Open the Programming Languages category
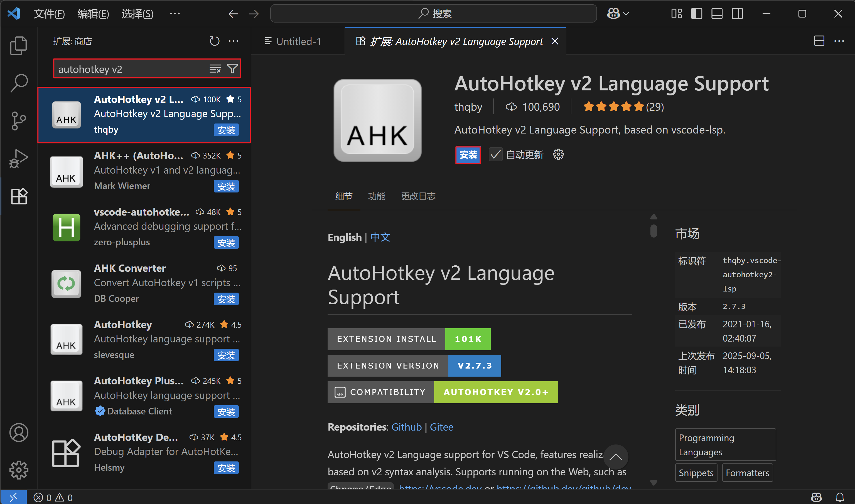 click(725, 444)
